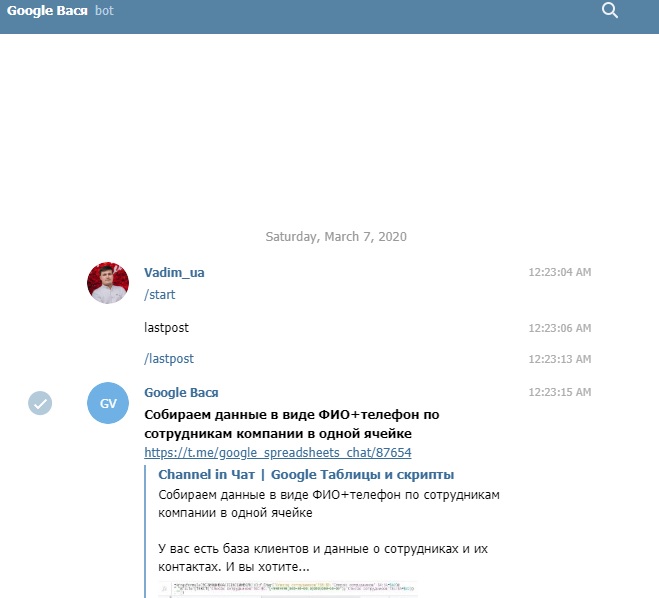Click the /lastpost command link
Image resolution: width=659 pixels, height=598 pixels.
(169, 359)
